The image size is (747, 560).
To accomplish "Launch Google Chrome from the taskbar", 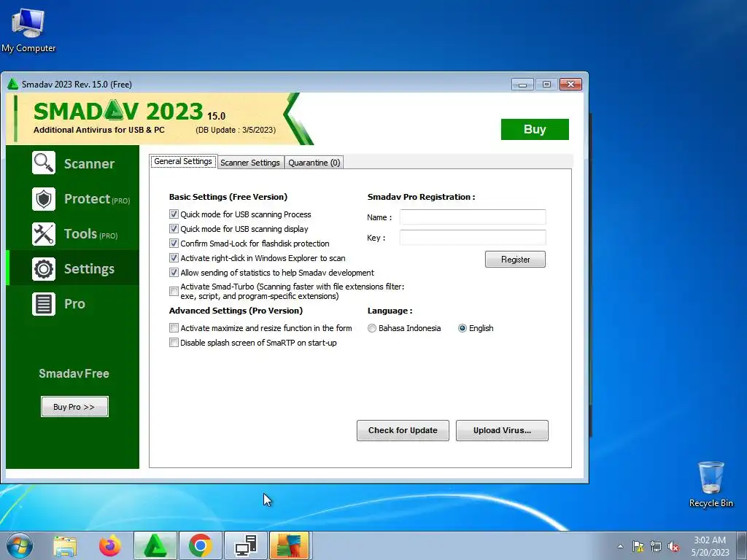I will pos(201,545).
